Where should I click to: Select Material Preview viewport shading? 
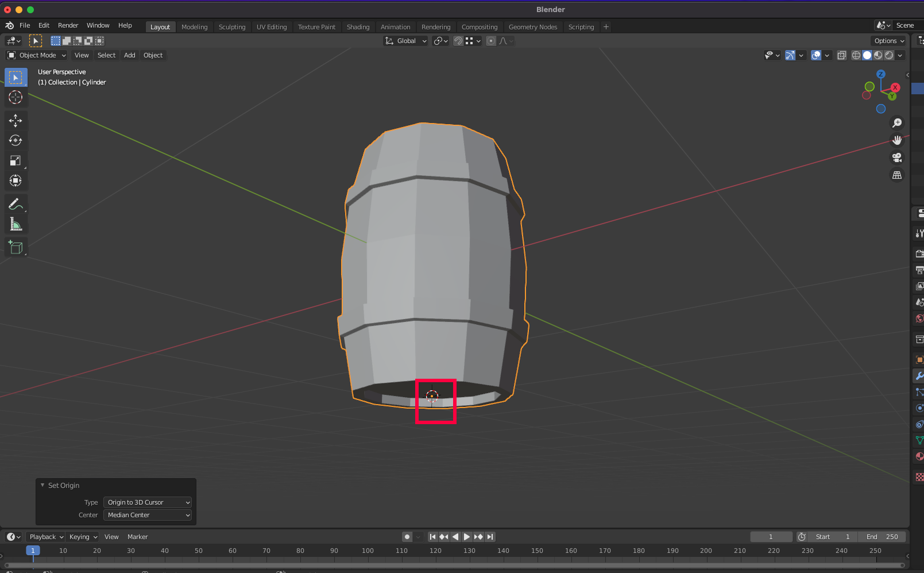click(878, 55)
